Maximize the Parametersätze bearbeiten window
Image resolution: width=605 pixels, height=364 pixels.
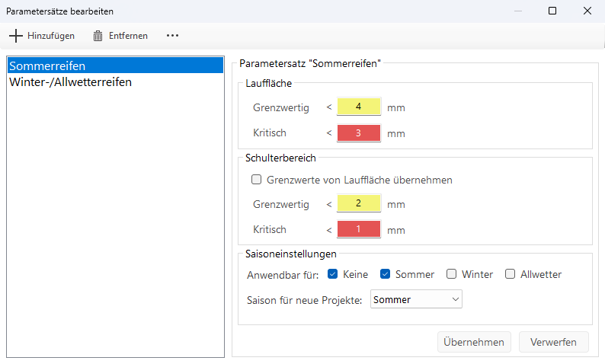[x=552, y=11]
